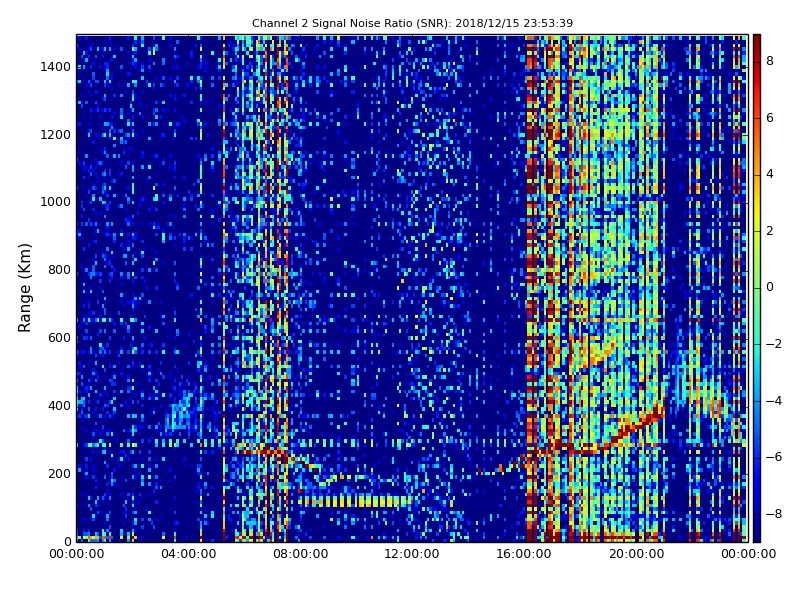Click the colorbar tick label −4
The height and width of the screenshot is (600, 800).
click(x=773, y=401)
